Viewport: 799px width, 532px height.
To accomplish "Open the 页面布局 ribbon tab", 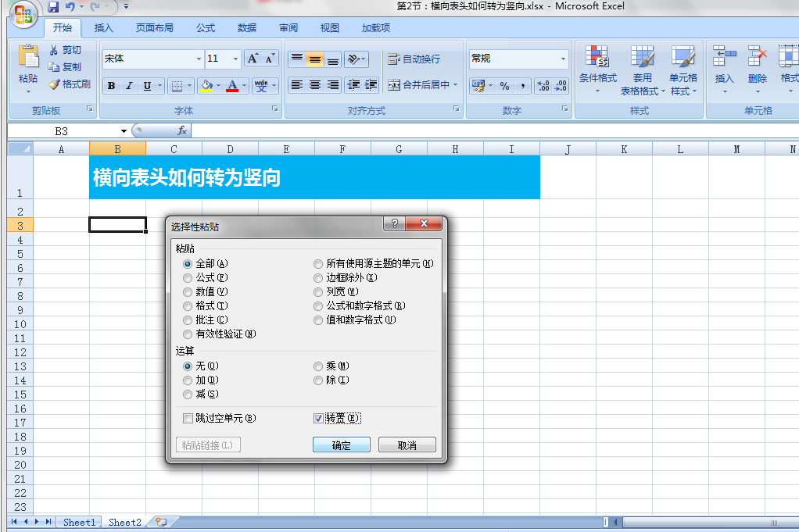I will tap(154, 28).
